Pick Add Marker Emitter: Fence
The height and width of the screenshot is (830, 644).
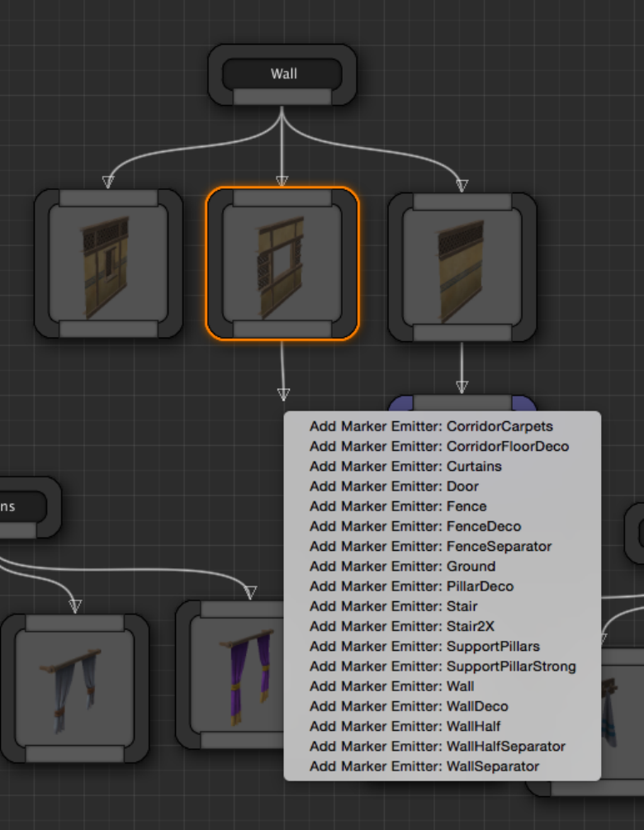pyautogui.click(x=442, y=506)
